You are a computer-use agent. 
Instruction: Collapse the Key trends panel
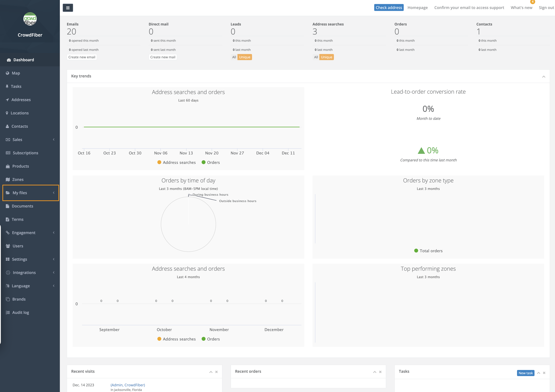[x=544, y=77]
